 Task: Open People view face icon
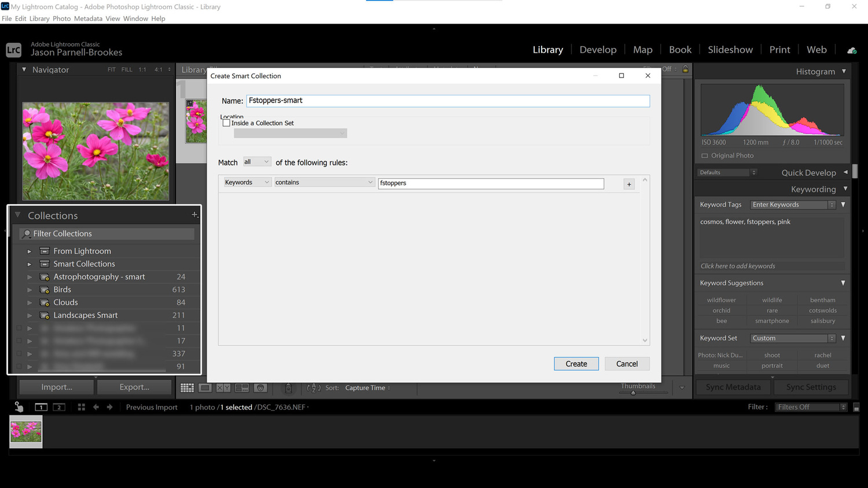tap(260, 388)
